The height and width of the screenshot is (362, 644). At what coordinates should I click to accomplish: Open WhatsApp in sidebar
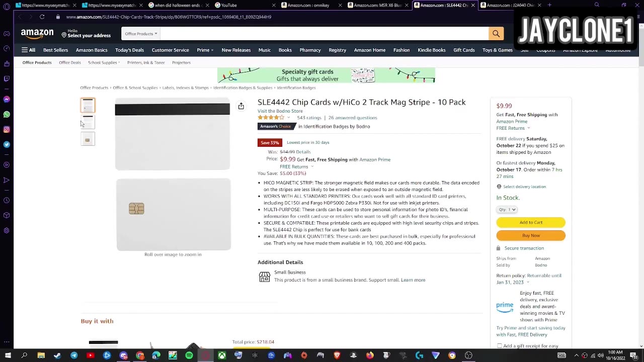coord(7,114)
